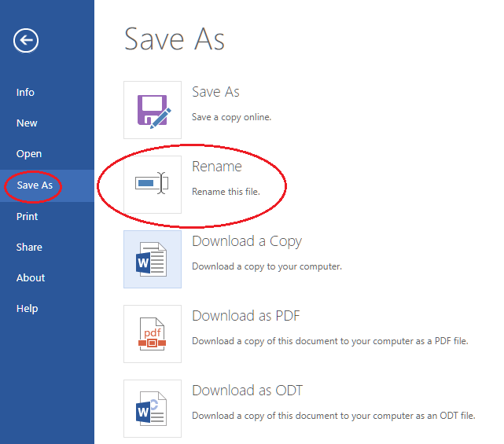
Task: Click the Download a Copy Word icon
Action: pos(153,259)
